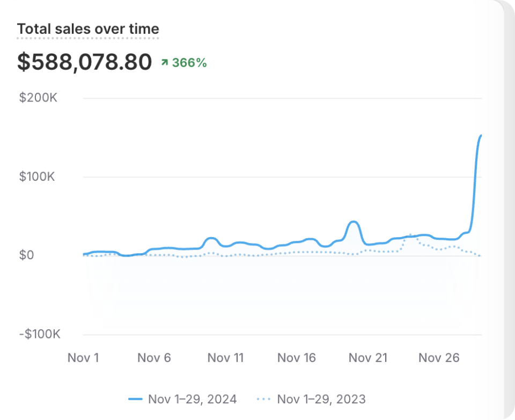515x420 pixels.
Task: Select the Nov 1 x-axis label
Action: pyautogui.click(x=83, y=358)
